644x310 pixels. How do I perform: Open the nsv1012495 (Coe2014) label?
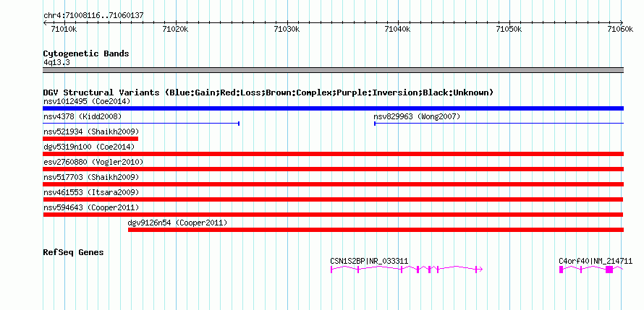tap(87, 101)
